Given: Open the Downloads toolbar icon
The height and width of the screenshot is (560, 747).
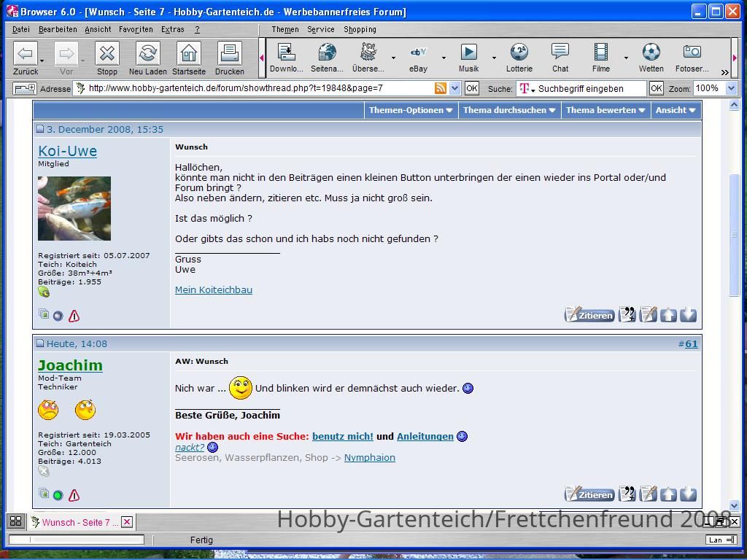Looking at the screenshot, I should click(x=286, y=52).
